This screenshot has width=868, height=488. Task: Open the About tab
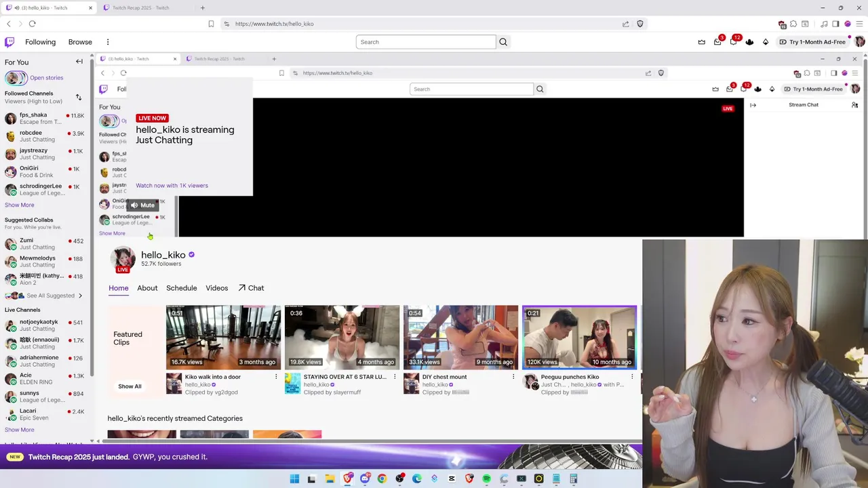(147, 288)
